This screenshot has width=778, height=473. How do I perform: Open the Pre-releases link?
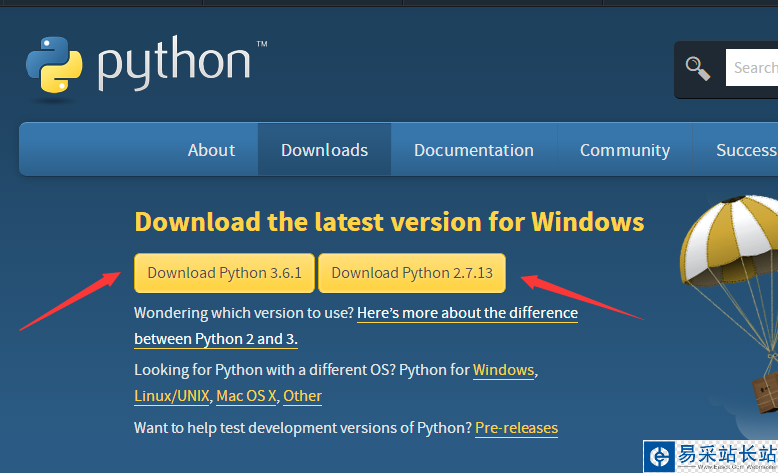point(516,428)
